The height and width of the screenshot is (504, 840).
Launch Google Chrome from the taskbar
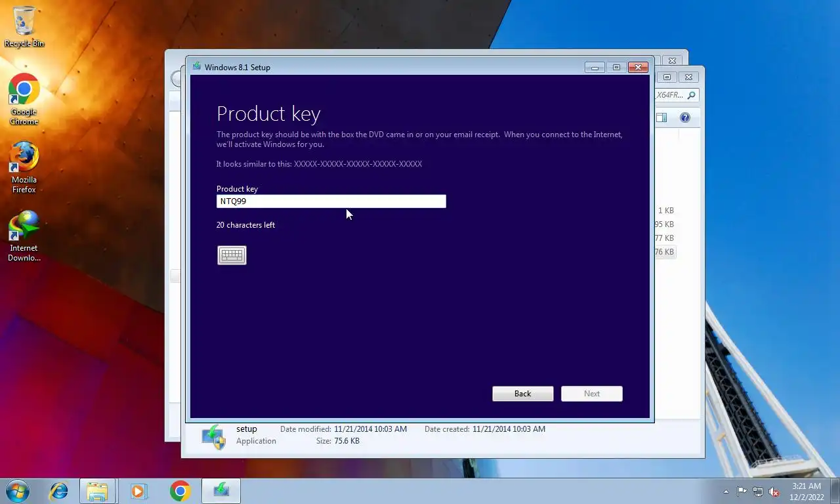point(180,491)
